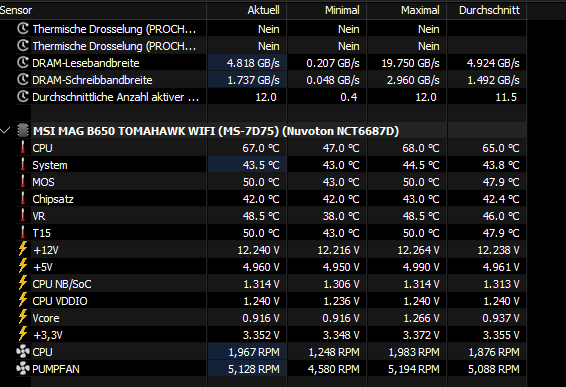Click the Minimal column header
566x387 pixels.
(x=327, y=10)
